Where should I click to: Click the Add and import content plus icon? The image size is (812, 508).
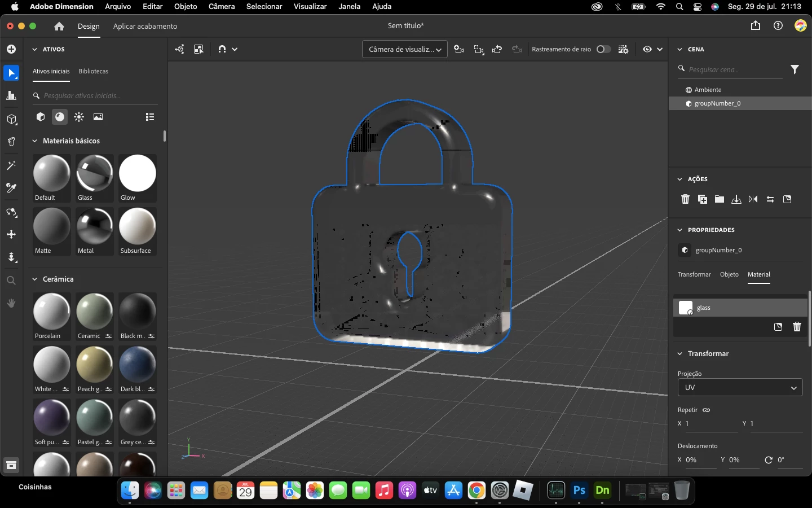tap(11, 49)
